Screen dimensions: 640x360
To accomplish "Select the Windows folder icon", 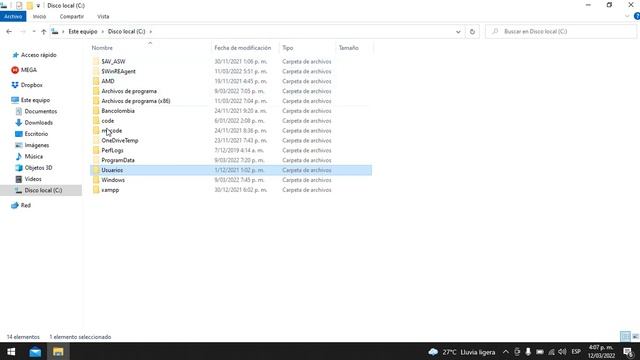I will click(96, 180).
